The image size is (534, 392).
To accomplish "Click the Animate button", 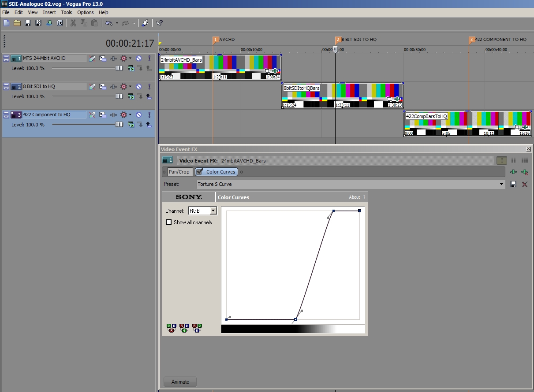I will [180, 382].
